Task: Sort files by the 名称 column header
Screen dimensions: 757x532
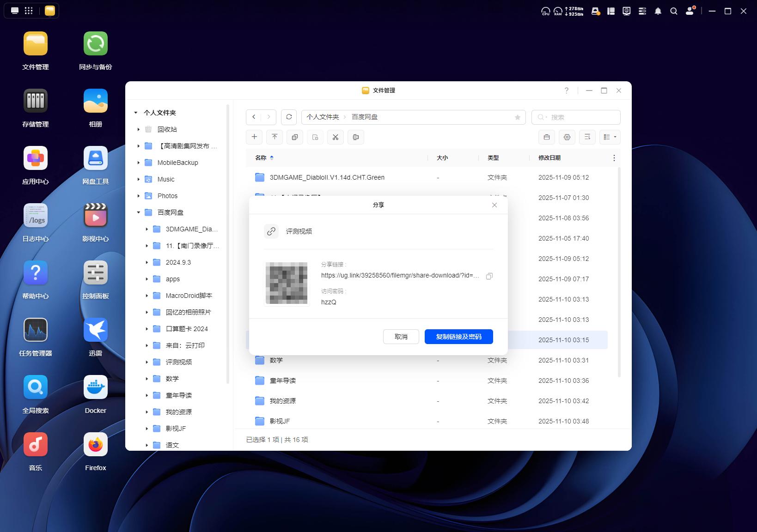Action: tap(261, 158)
